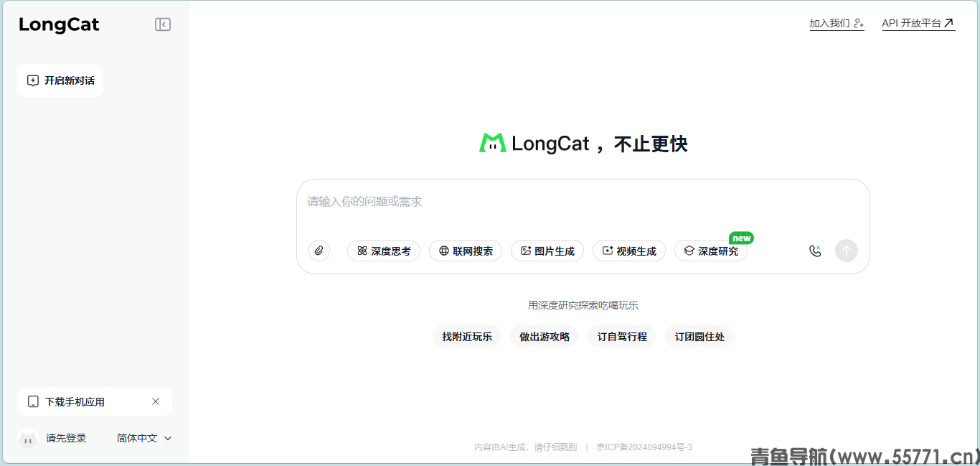
Task: Click the chevron next to 简体中文
Action: pyautogui.click(x=168, y=438)
